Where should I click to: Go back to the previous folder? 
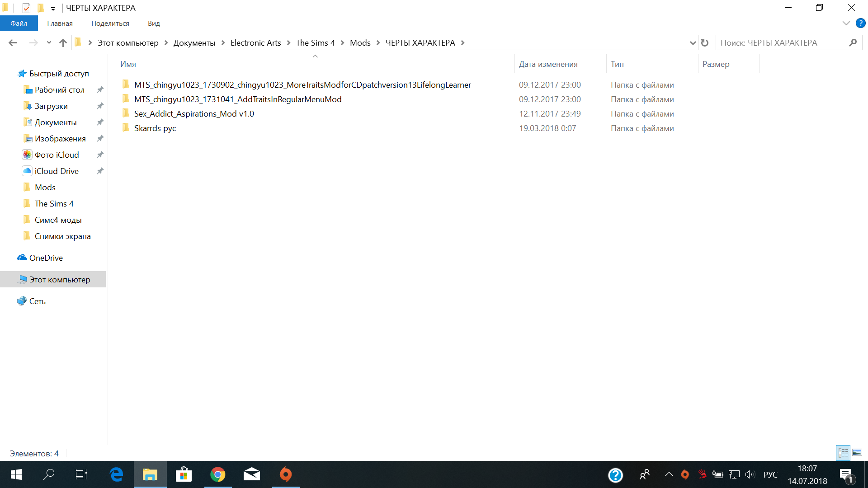pyautogui.click(x=13, y=42)
